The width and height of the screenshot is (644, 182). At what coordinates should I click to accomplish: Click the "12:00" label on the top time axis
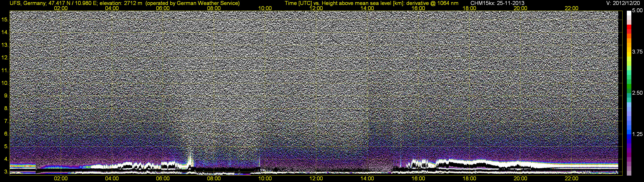point(316,8)
